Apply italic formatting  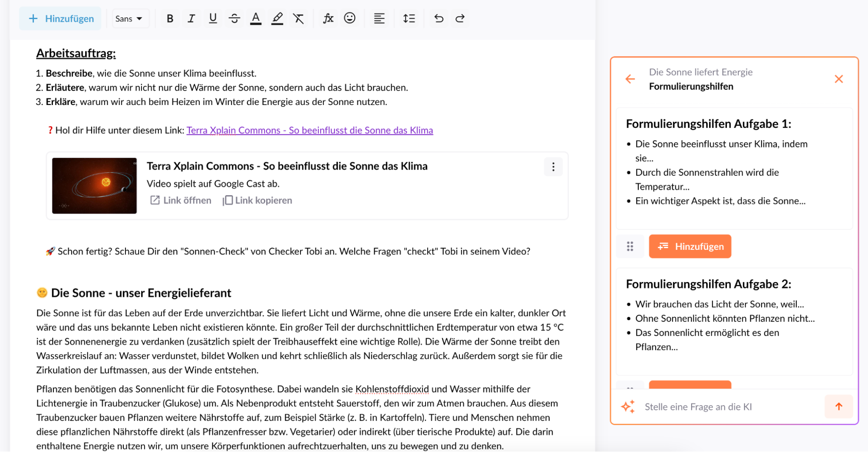click(191, 18)
